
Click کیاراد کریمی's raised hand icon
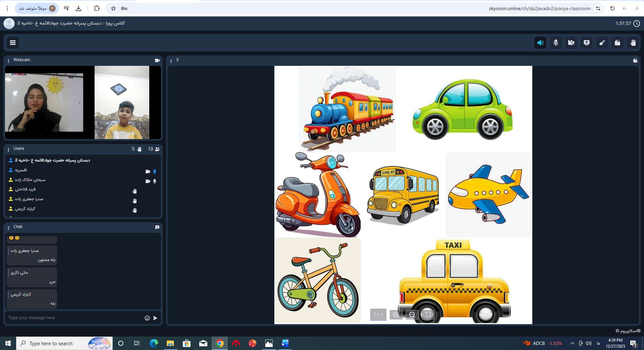135,210
